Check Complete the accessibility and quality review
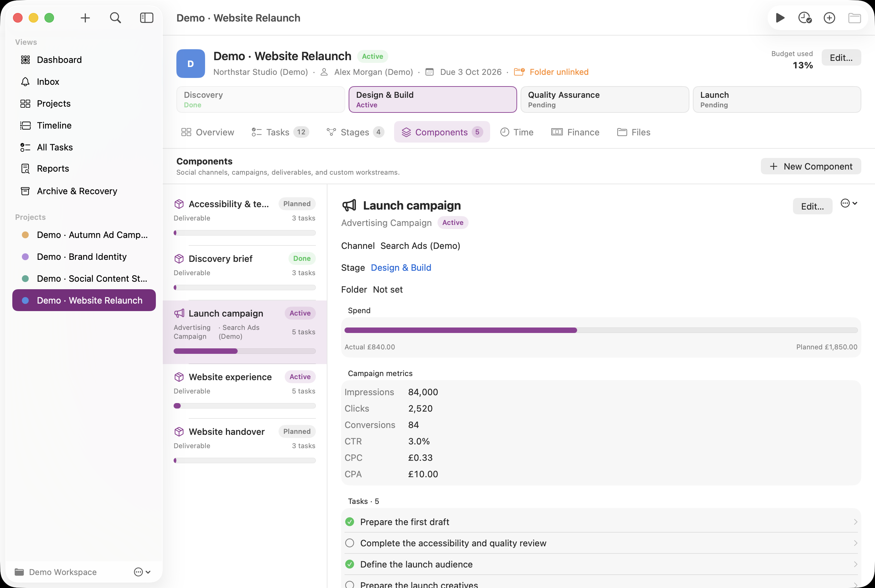This screenshot has width=875, height=588. click(x=349, y=543)
